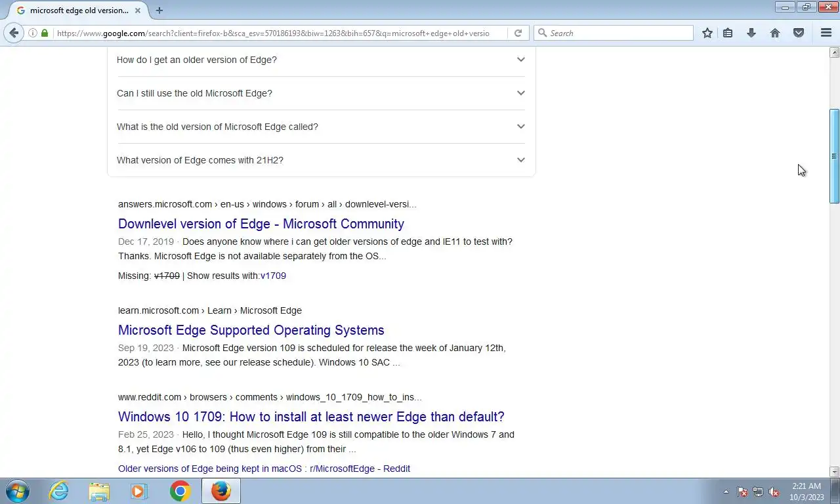The width and height of the screenshot is (840, 504).
Task: Switch to Firefox taskbar button
Action: click(221, 491)
